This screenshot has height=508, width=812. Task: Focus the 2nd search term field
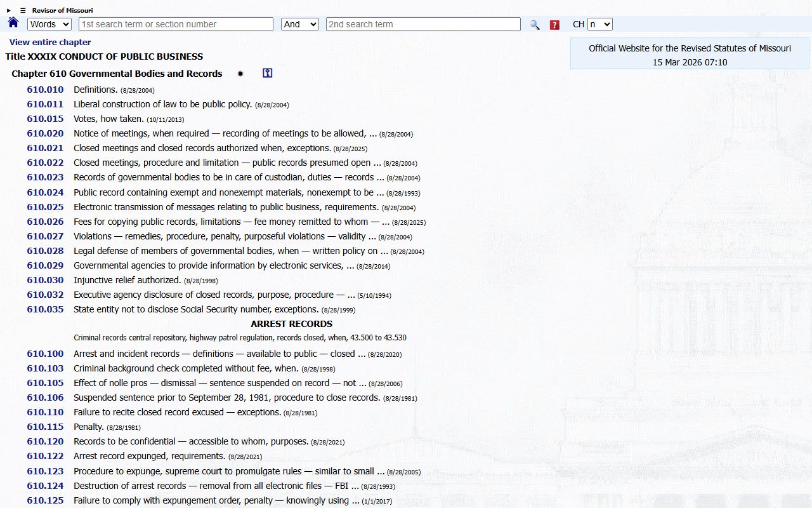click(423, 24)
